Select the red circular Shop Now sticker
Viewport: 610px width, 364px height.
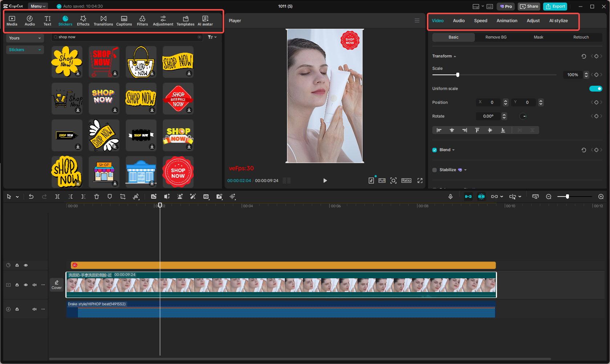coord(178,171)
